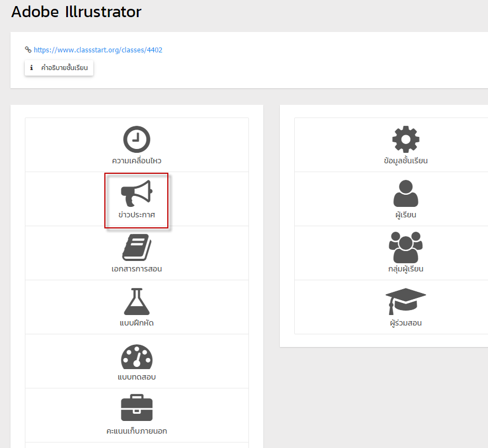488x448 pixels.
Task: Open the classstart.org/classes/4402 link
Action: coord(98,50)
